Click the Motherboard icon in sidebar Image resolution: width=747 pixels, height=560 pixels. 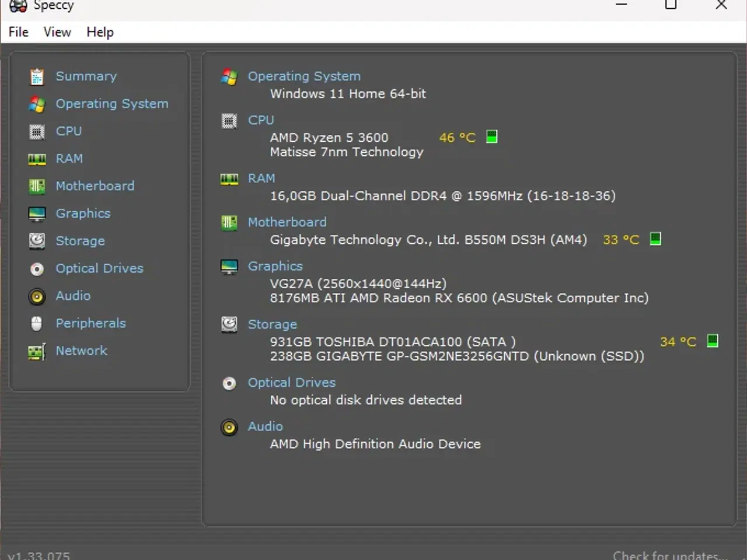click(37, 186)
